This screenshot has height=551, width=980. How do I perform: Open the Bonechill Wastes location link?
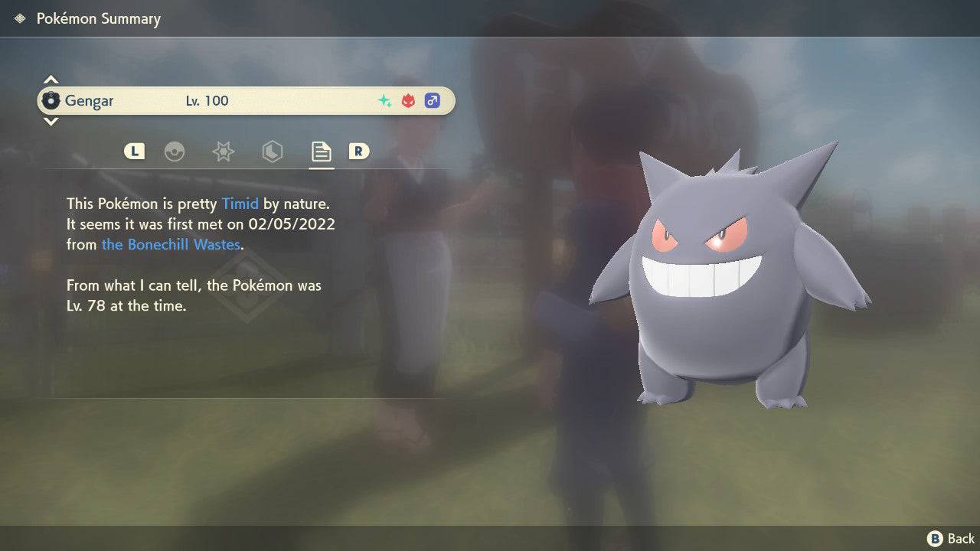tap(171, 245)
